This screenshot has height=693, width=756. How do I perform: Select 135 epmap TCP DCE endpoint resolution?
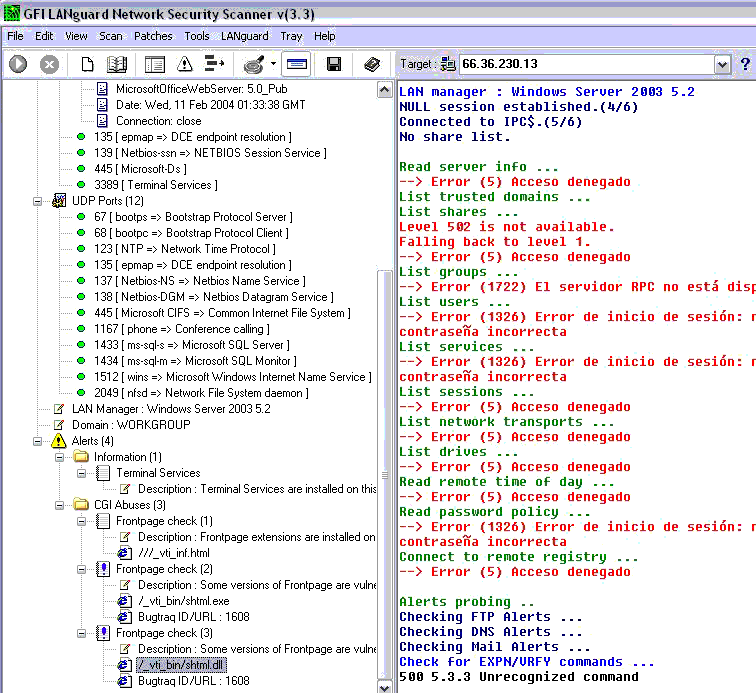pos(193,137)
